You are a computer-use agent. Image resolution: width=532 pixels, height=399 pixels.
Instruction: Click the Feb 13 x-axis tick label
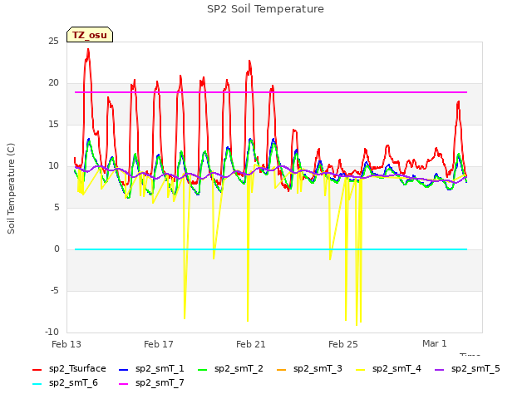[66, 344]
